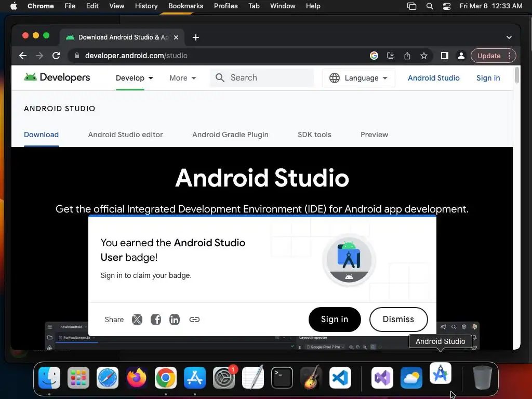This screenshot has width=532, height=399.
Task: Open Spotlight search in menu bar
Action: click(x=430, y=6)
